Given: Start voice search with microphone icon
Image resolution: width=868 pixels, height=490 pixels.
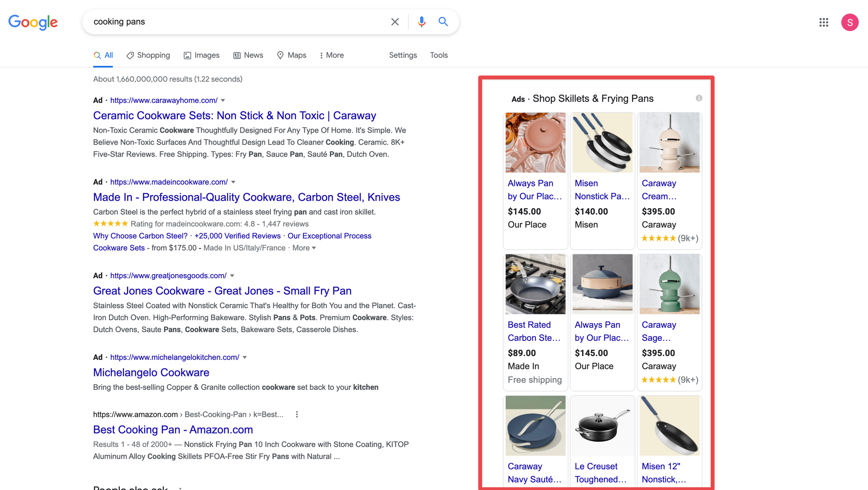Looking at the screenshot, I should coord(421,22).
